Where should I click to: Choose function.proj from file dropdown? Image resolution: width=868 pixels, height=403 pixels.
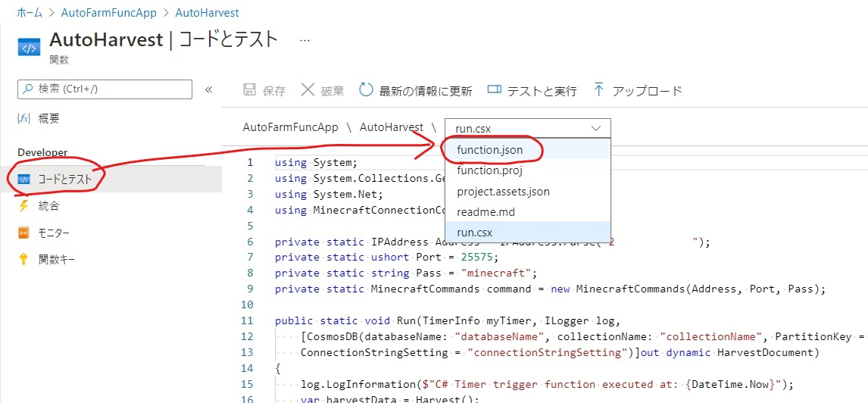point(528,170)
